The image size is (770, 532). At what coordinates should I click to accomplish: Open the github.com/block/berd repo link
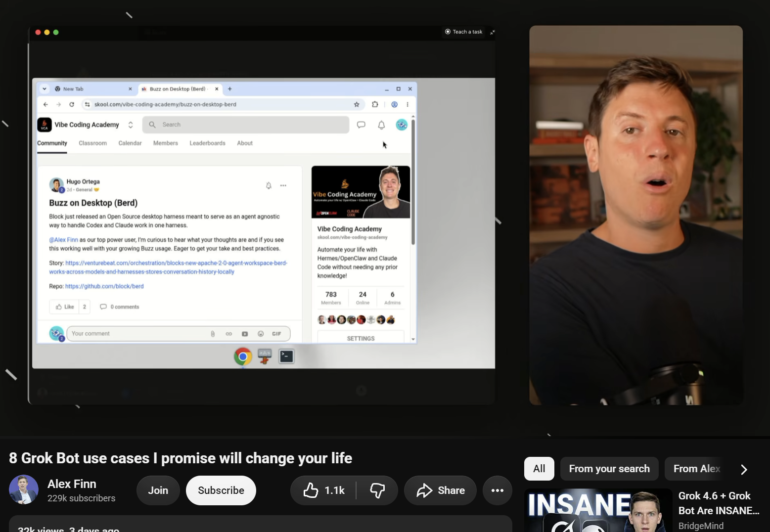[x=104, y=286]
